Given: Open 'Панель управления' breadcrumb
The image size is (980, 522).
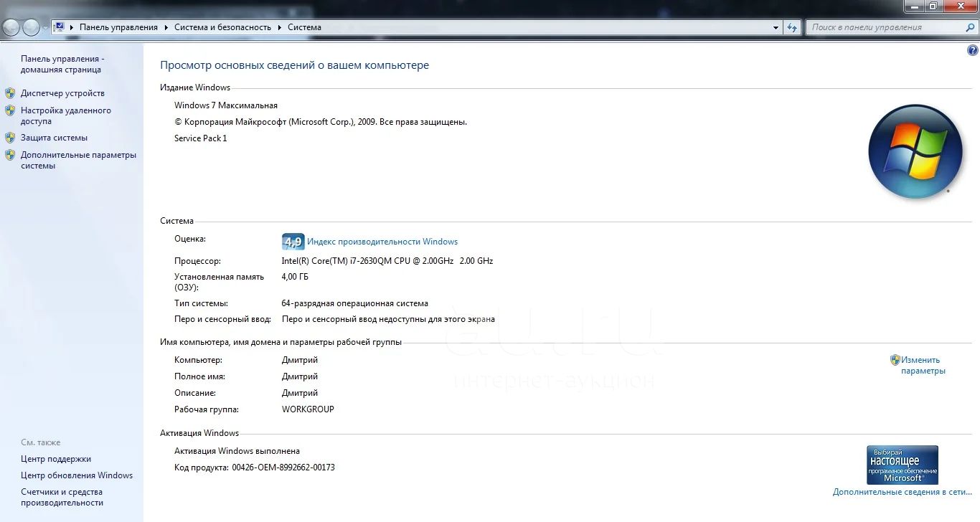Looking at the screenshot, I should tap(118, 27).
